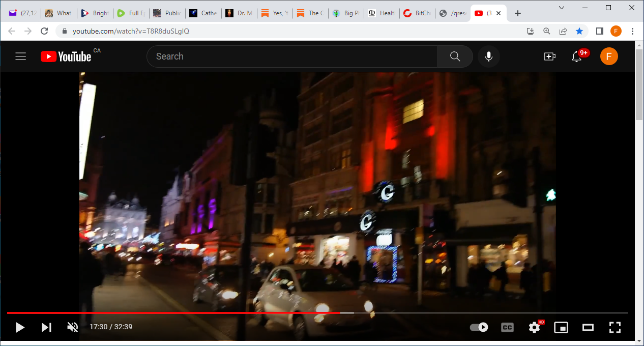Go to YouTube home via logo
Viewport: 644px width, 346px height.
click(x=66, y=56)
